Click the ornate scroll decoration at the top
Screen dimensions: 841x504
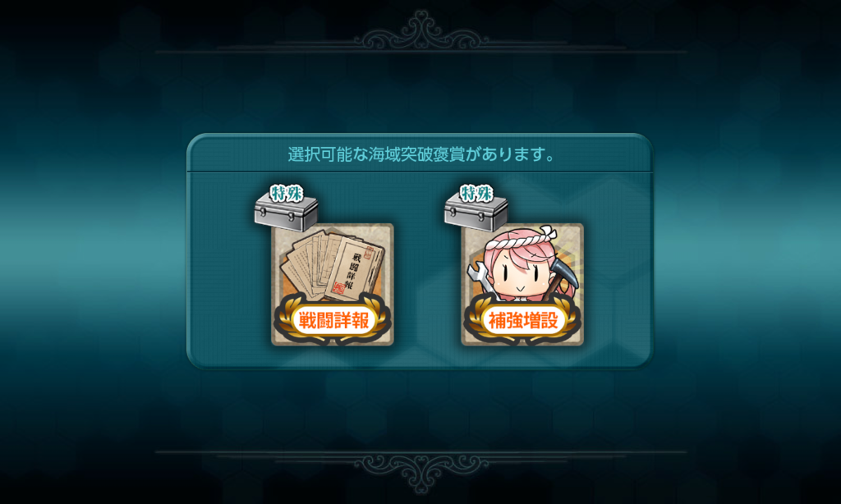421,32
